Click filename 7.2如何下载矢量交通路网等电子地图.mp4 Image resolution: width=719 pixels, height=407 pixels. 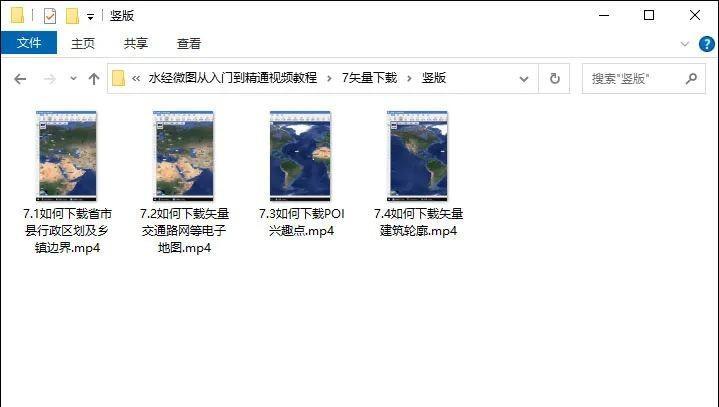point(184,231)
